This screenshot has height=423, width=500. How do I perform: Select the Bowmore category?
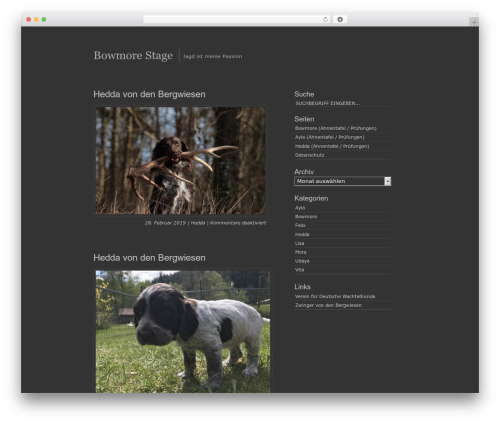coord(306,217)
